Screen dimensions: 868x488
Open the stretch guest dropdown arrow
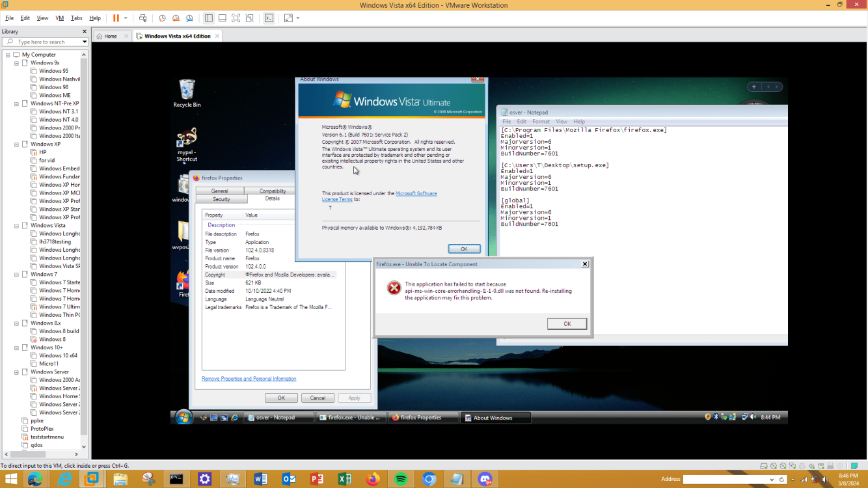click(x=298, y=18)
